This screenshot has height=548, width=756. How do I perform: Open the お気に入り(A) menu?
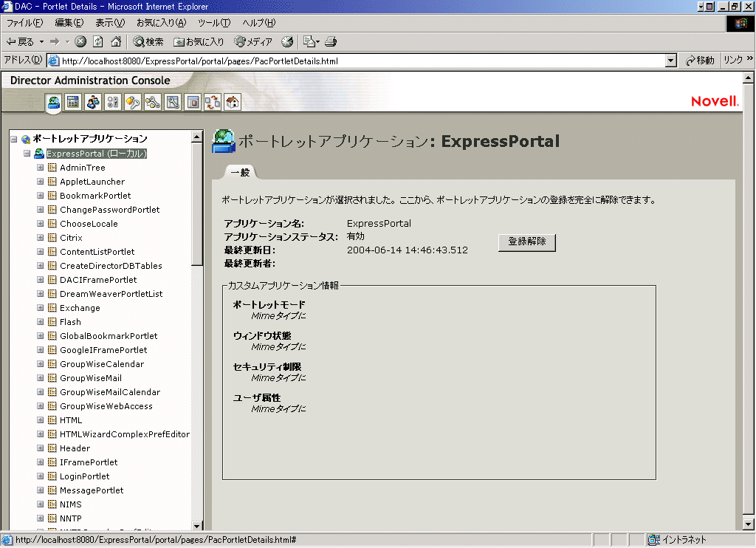pos(161,23)
